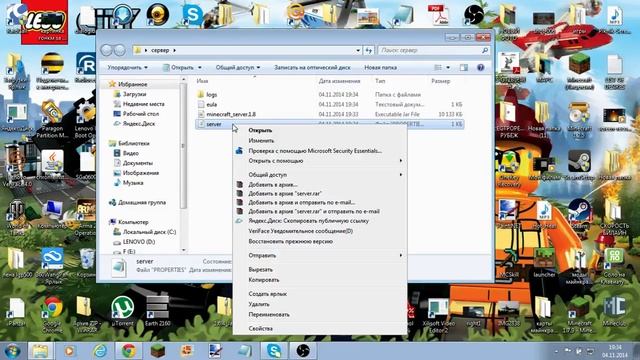This screenshot has width=640, height=360.
Task: Click the Explorer forward navigation button
Action: 120,50
